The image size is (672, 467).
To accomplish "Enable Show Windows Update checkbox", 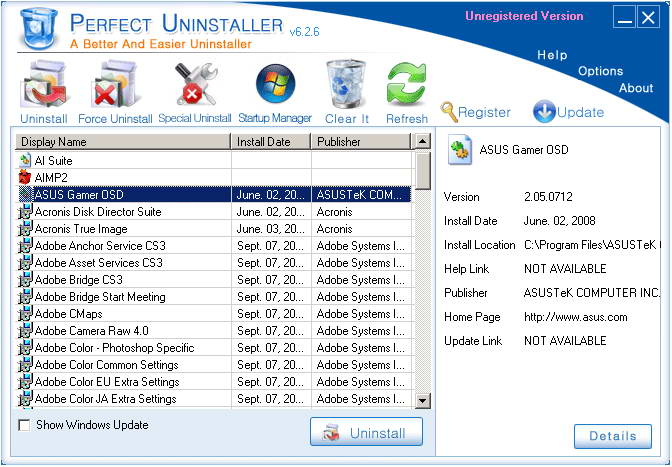I will click(x=24, y=425).
